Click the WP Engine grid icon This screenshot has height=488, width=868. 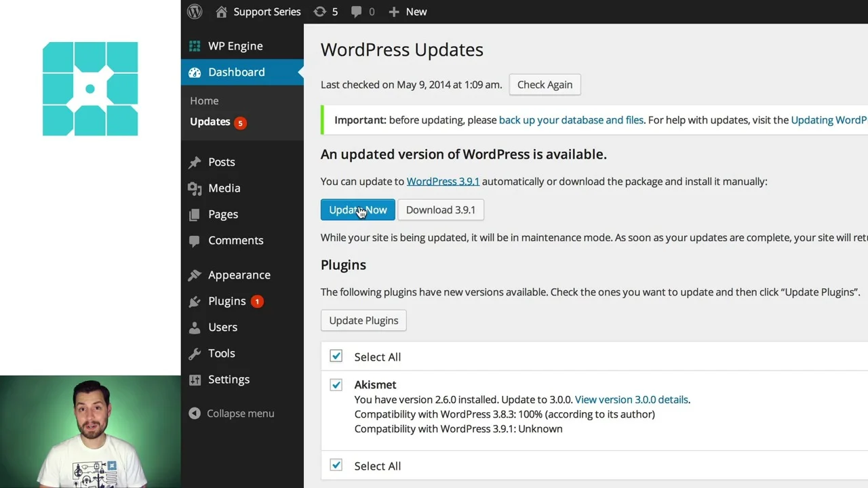coord(195,46)
